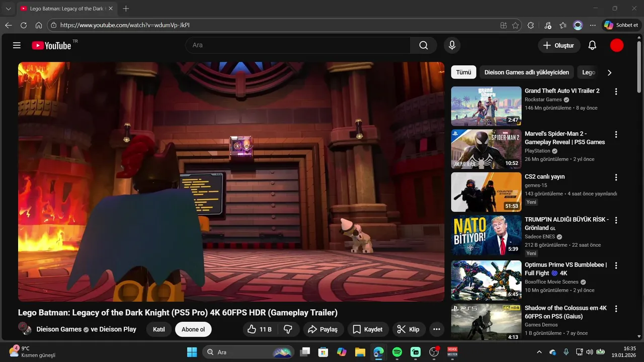Open Grand Theft Auto VI Trailer 2 thumbnail
Image resolution: width=644 pixels, height=362 pixels.
coord(486,106)
